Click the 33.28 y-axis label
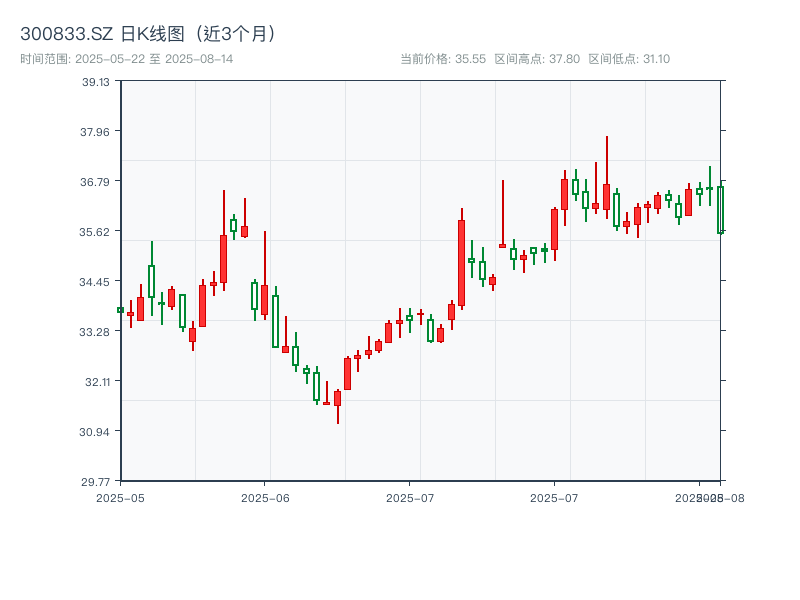This screenshot has width=800, height=600. pos(96,331)
